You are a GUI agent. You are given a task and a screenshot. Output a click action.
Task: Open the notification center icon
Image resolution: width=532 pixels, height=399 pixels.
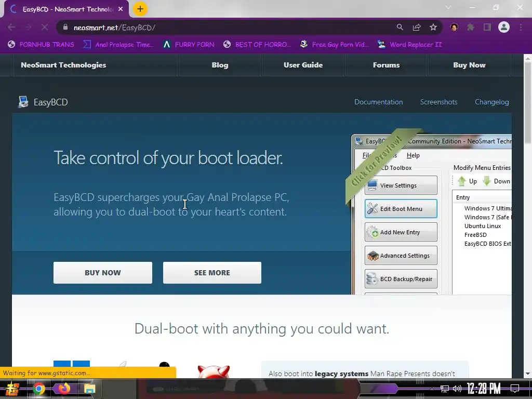click(515, 389)
